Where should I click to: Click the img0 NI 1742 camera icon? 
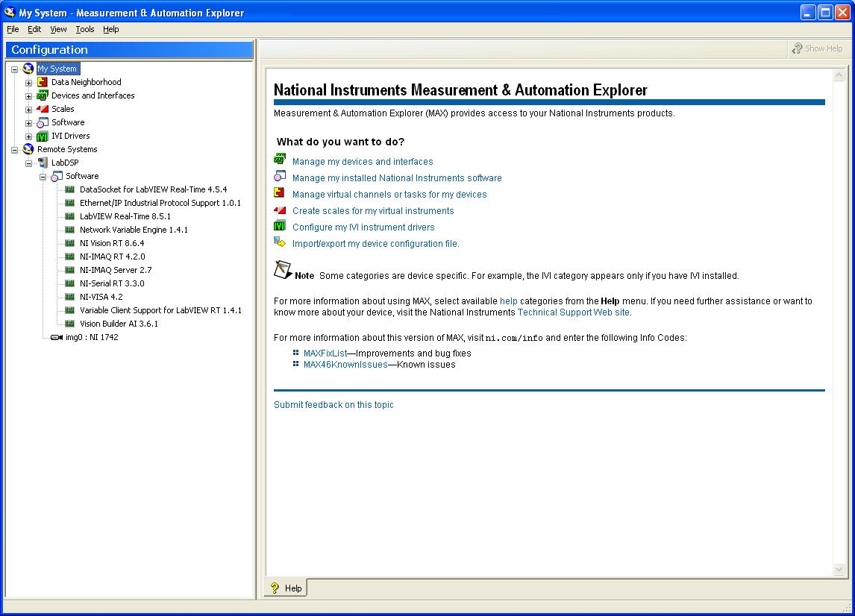[57, 337]
